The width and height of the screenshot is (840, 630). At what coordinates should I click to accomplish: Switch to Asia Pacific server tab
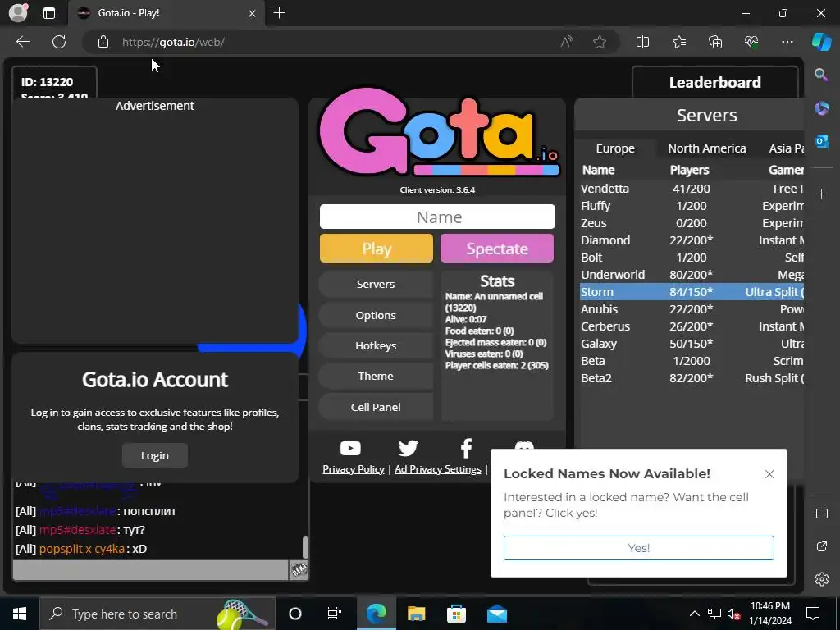point(786,148)
